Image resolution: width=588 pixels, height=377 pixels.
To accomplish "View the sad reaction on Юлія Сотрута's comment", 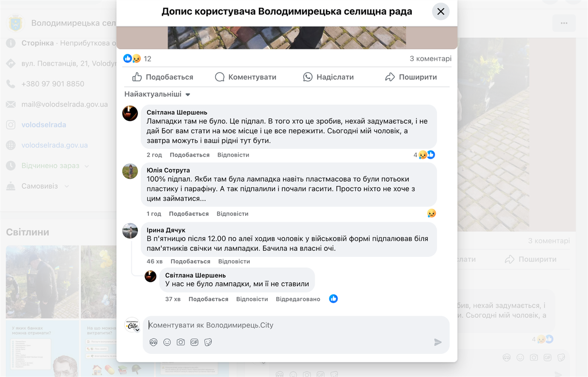I will click(x=431, y=213).
